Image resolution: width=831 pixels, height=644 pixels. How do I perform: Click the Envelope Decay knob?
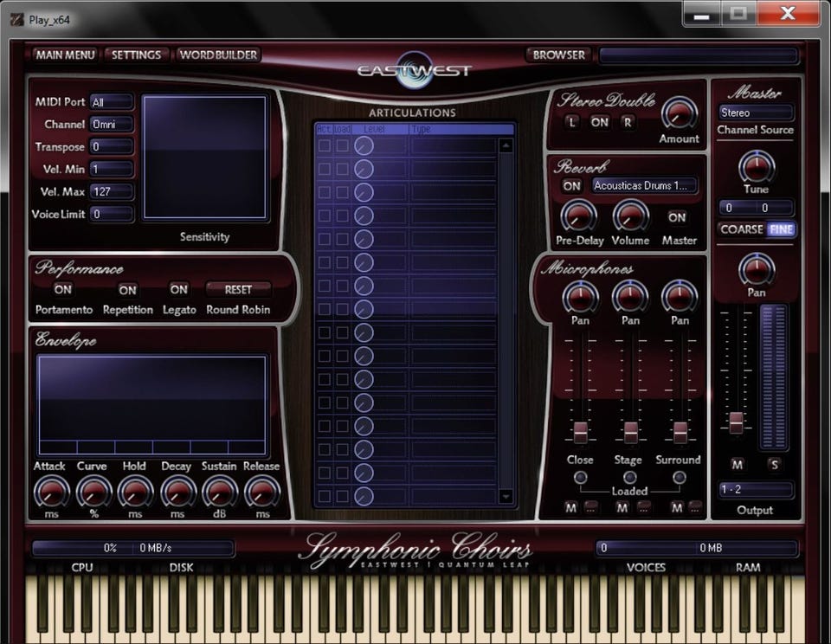tap(177, 492)
